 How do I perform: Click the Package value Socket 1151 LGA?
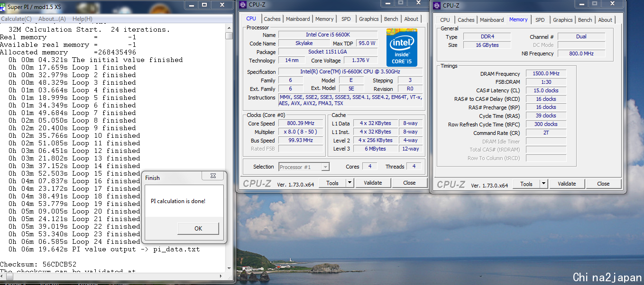[x=328, y=52]
